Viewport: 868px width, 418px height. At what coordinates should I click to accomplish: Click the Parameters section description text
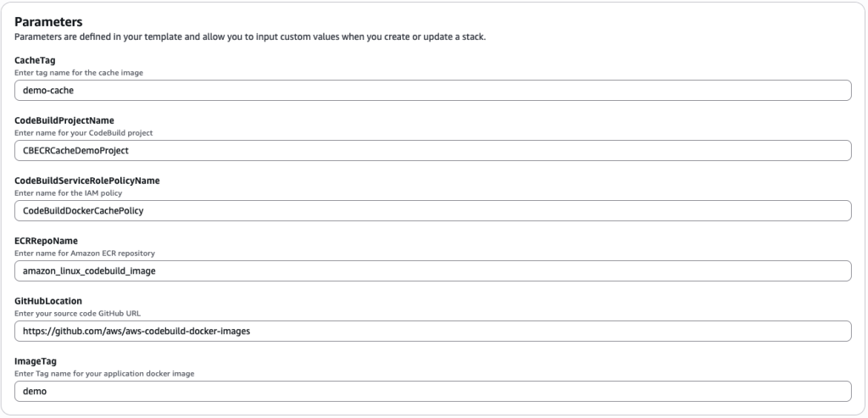point(250,36)
